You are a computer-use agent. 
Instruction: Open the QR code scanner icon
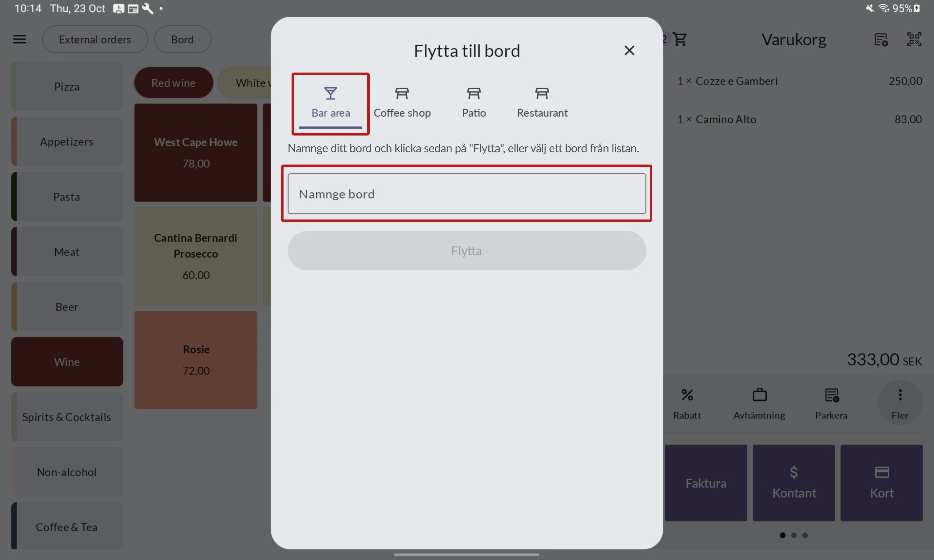[x=914, y=39]
